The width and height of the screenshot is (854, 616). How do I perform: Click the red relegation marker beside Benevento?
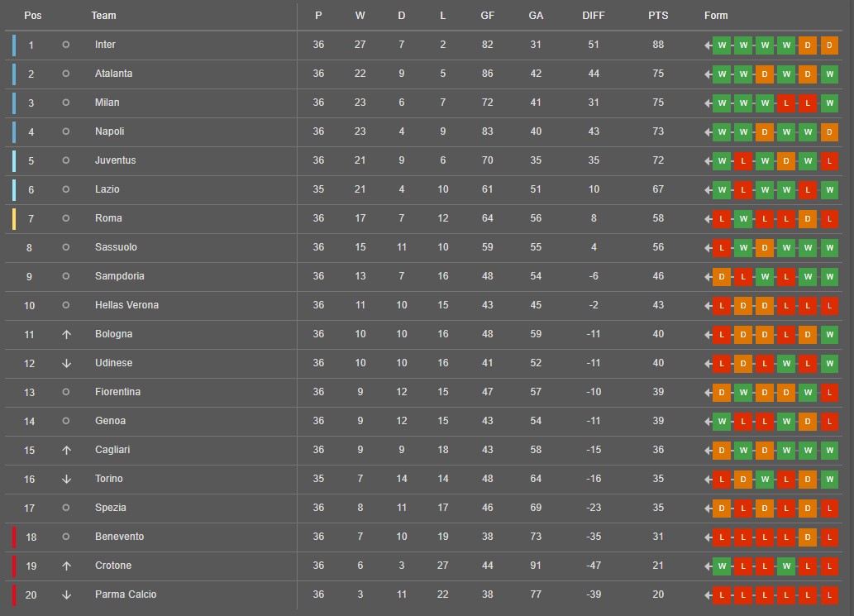14,537
